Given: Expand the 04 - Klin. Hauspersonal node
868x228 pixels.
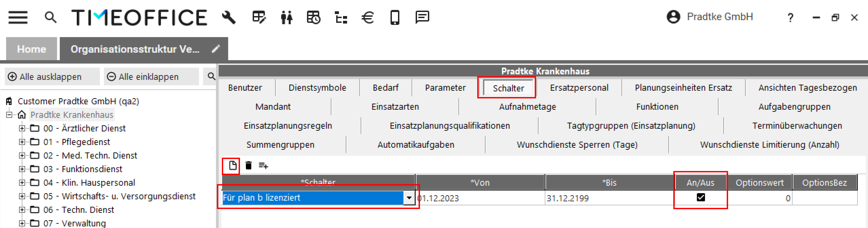Looking at the screenshot, I should [22, 183].
